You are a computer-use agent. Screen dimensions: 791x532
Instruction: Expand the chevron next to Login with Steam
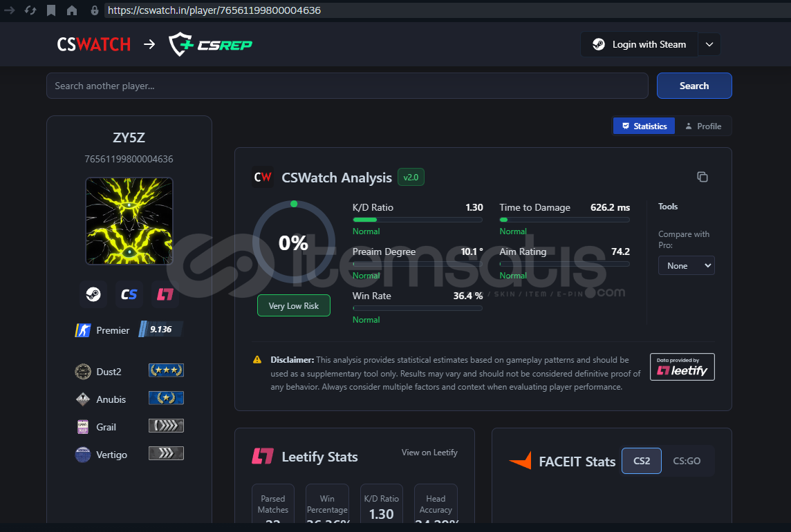click(x=709, y=44)
